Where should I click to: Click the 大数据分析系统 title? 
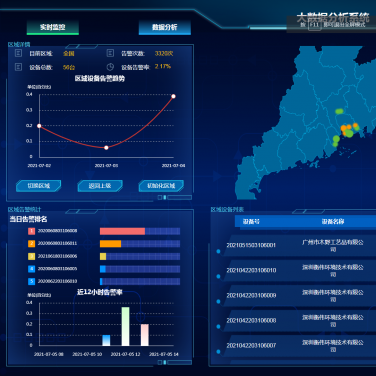tap(333, 18)
